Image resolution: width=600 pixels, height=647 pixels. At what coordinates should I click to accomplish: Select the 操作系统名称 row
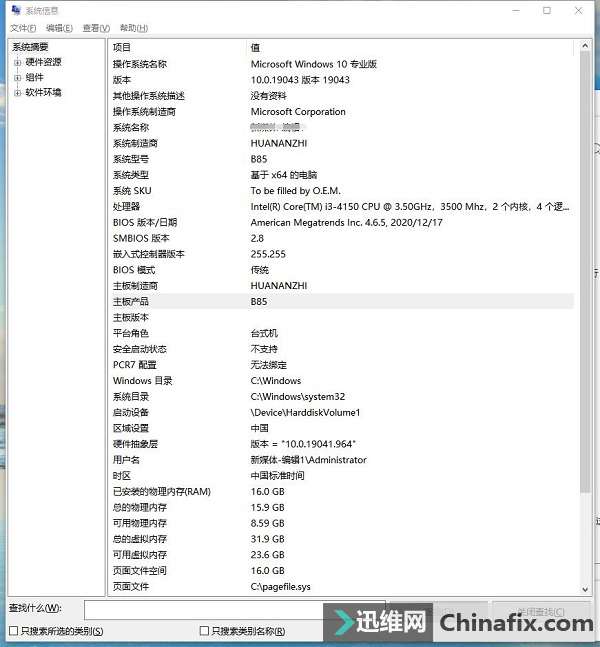click(x=341, y=64)
